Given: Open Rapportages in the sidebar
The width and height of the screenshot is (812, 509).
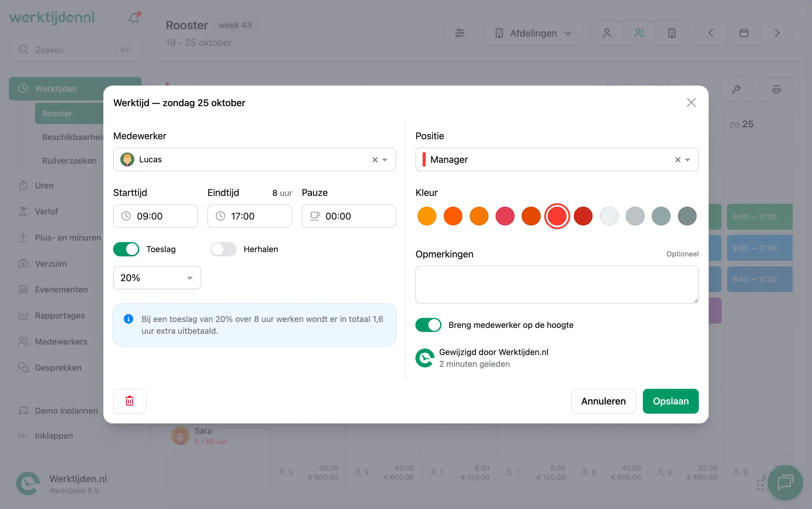Looking at the screenshot, I should (x=60, y=316).
